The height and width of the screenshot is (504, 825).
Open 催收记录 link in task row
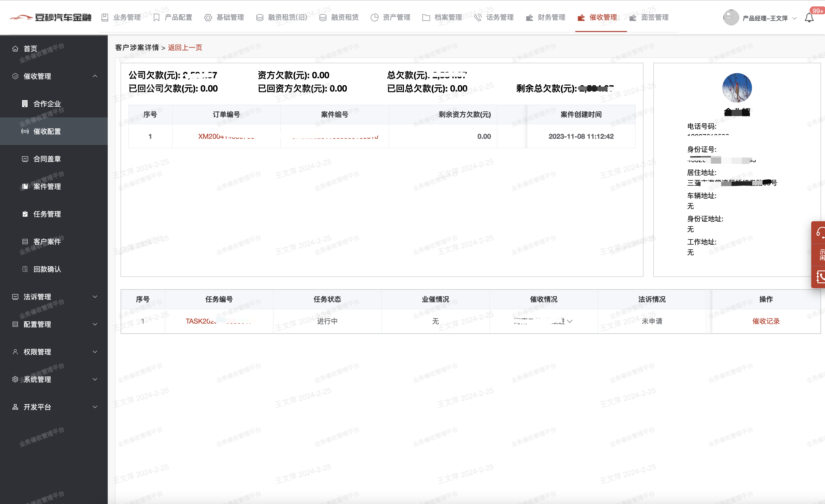point(766,321)
